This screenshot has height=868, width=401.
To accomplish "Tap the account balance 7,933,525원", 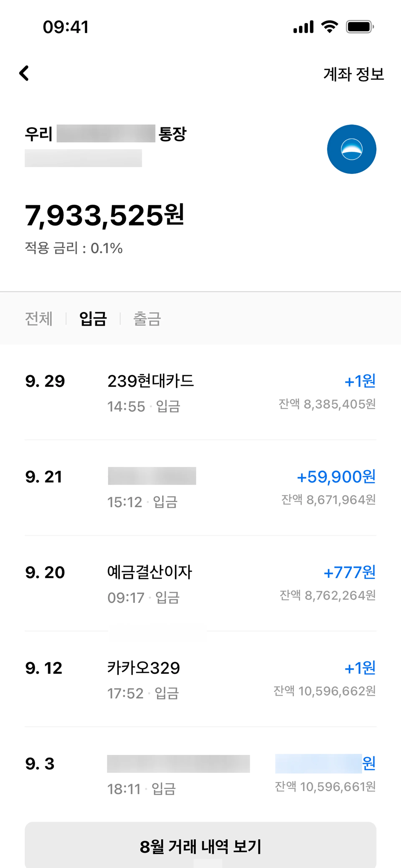I will coord(104,215).
